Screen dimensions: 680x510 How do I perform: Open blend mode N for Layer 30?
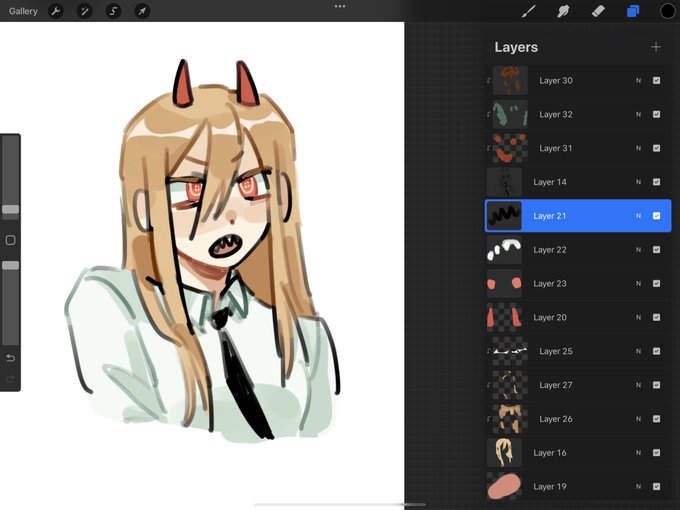[x=638, y=80]
